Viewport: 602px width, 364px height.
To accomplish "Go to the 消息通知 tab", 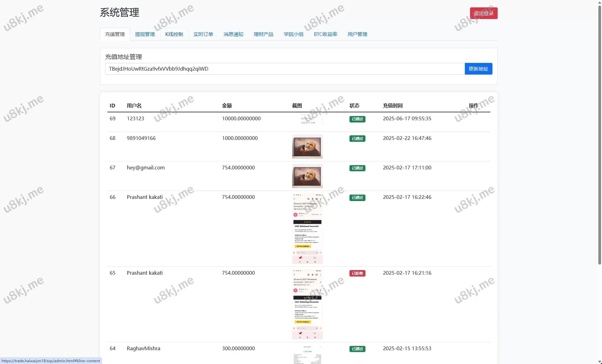I will click(233, 34).
